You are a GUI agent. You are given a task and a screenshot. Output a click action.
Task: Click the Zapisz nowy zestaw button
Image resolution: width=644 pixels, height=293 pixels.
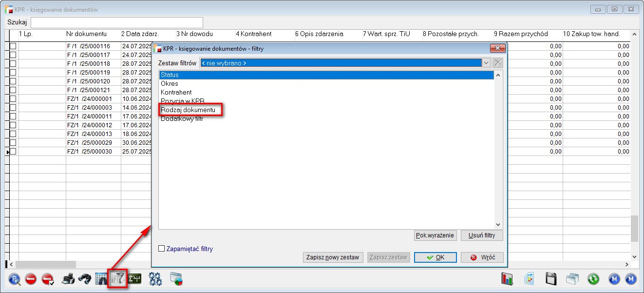coord(333,257)
